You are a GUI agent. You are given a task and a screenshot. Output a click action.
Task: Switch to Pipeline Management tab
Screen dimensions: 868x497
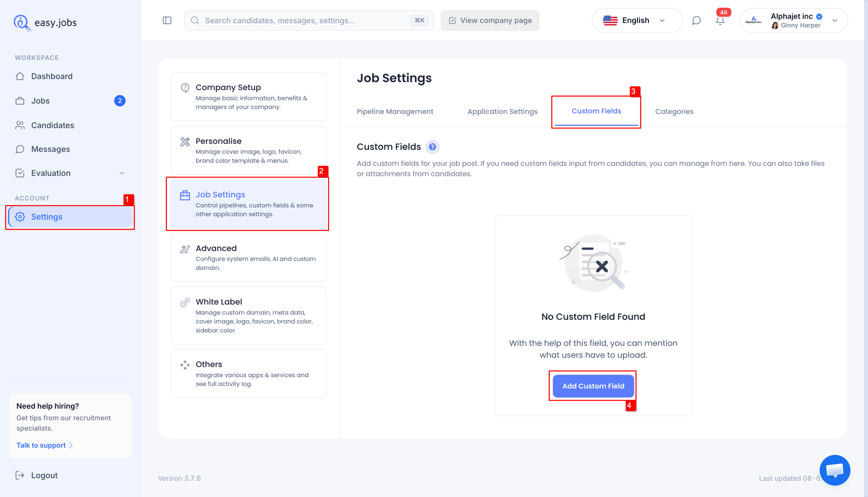[395, 112]
